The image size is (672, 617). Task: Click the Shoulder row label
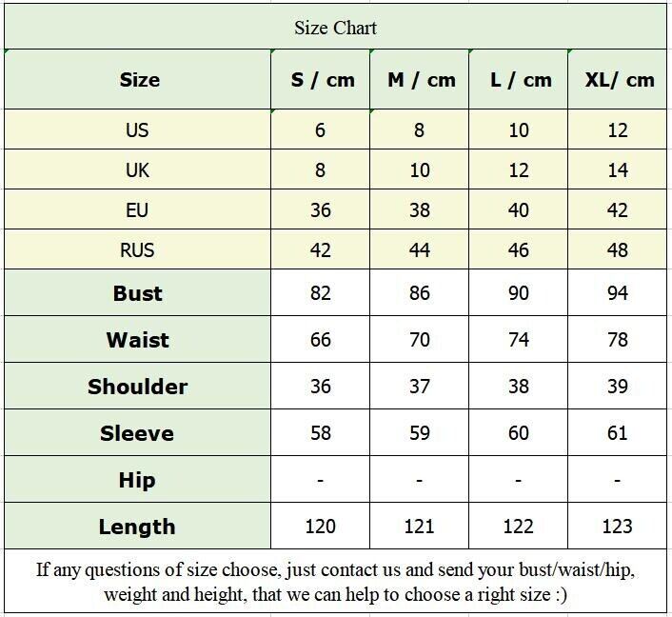(137, 387)
